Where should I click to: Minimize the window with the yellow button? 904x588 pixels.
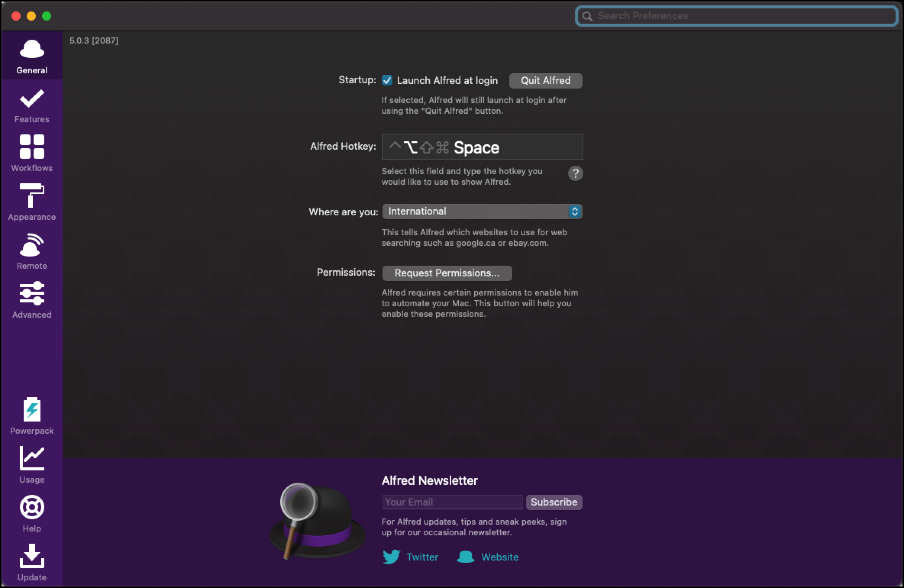31,16
